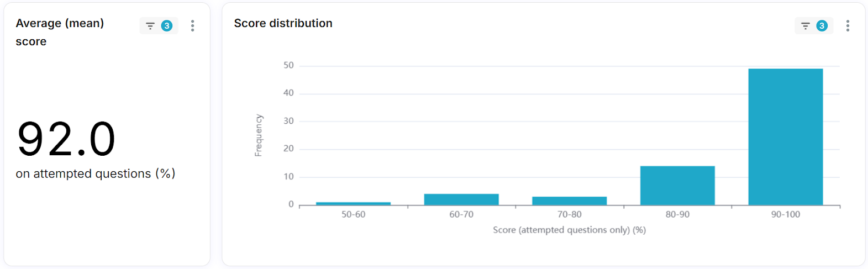Click the x-axis title "Score (attempted questions only)"
Screen dimensions: 868x269
pyautogui.click(x=569, y=230)
